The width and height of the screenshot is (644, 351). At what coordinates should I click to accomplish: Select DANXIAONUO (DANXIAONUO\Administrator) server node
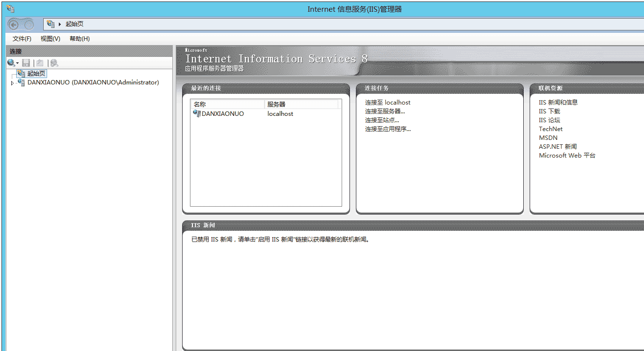(x=93, y=82)
